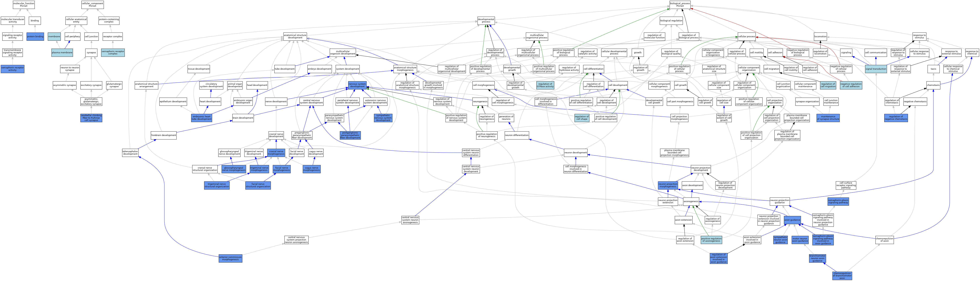
Task: Select the 'forebrain development' node
Action: click(164, 135)
